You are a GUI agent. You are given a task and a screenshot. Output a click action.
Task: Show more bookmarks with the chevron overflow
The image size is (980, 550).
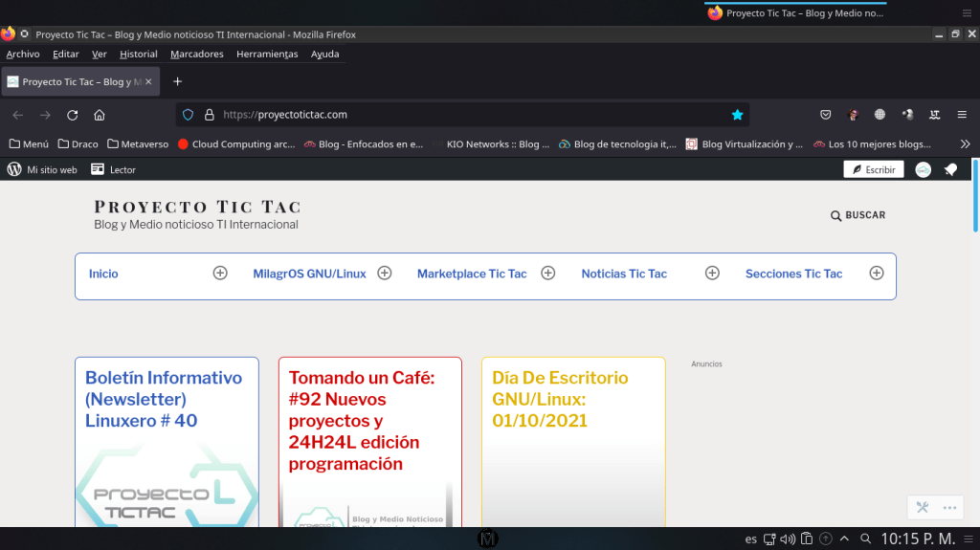[965, 144]
